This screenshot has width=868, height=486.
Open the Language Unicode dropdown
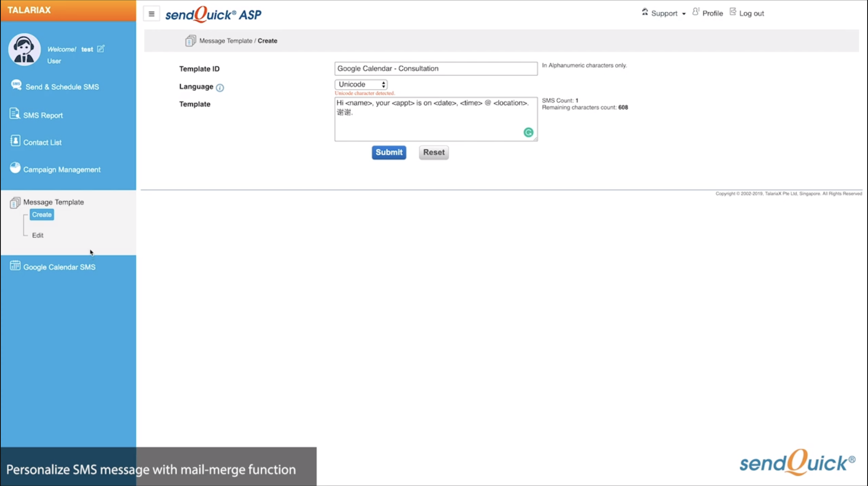point(361,85)
